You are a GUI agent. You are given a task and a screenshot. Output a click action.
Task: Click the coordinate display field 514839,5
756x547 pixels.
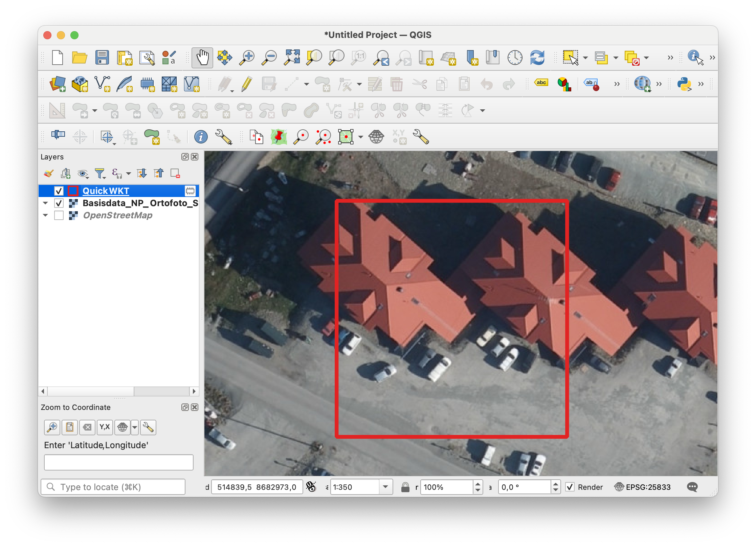pyautogui.click(x=257, y=487)
